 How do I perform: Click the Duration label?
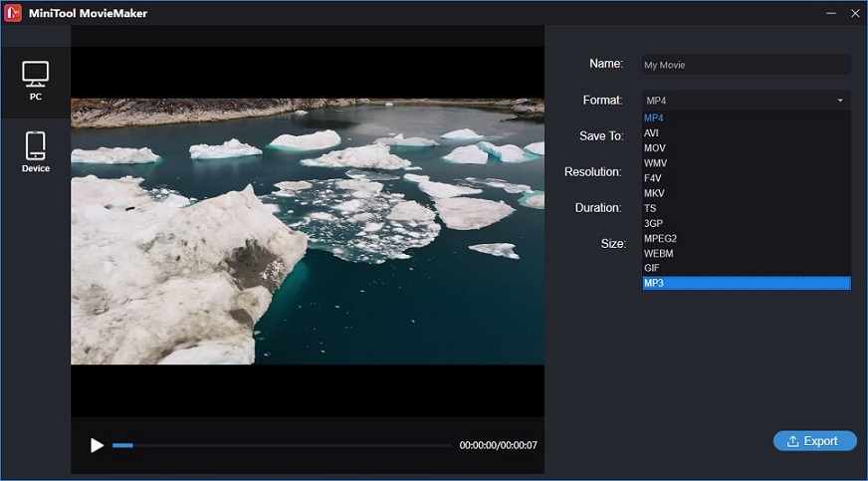(x=598, y=207)
